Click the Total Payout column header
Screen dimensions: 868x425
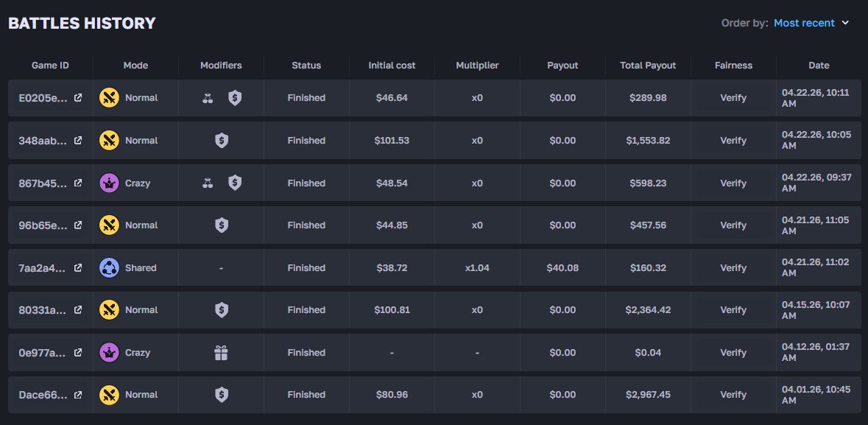(648, 66)
